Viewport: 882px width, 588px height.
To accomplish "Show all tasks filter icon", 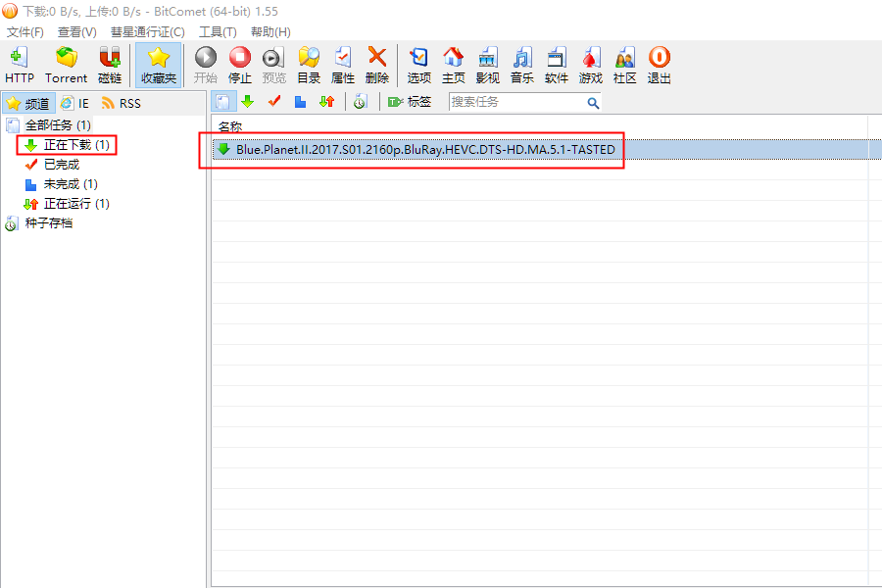I will [223, 102].
